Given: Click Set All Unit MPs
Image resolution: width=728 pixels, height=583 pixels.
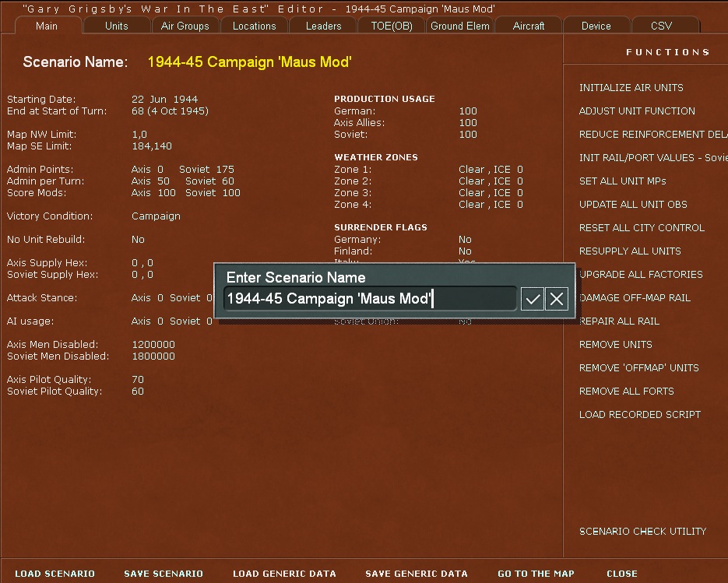Looking at the screenshot, I should tap(623, 181).
